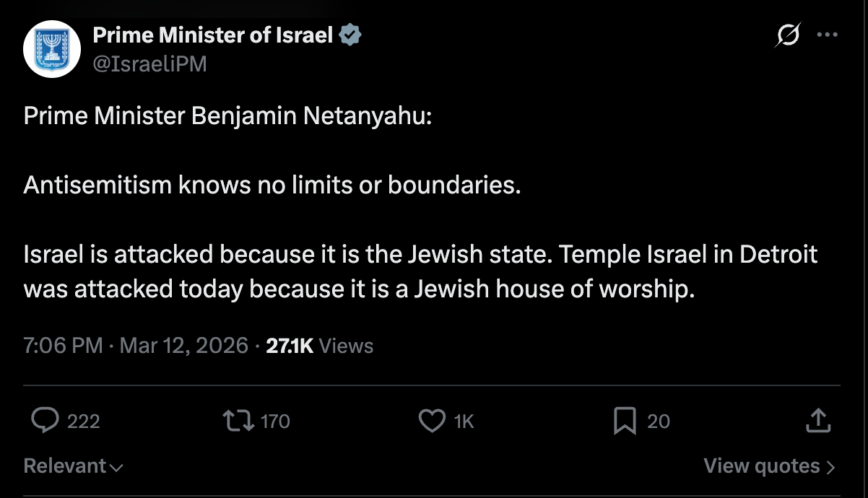This screenshot has height=498, width=868.
Task: Expand the Relevant replies sort dropdown
Action: click(73, 466)
